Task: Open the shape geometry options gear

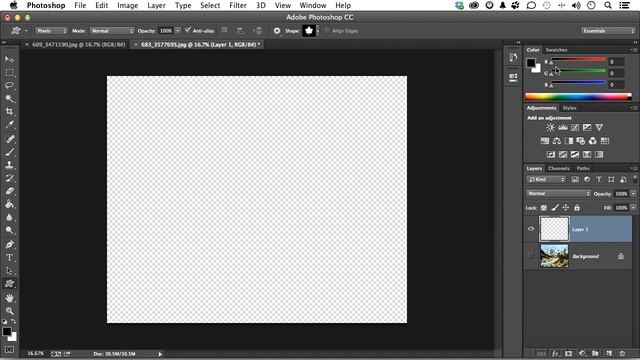Action: click(277, 31)
